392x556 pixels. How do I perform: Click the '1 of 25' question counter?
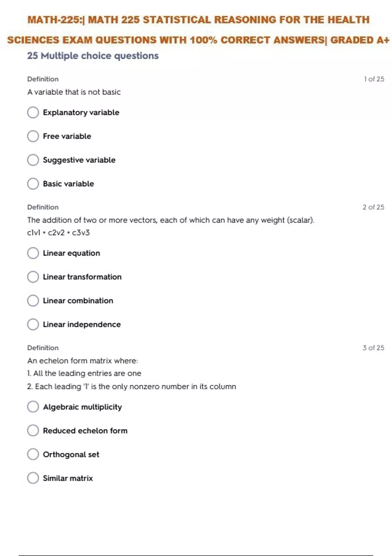click(x=374, y=79)
